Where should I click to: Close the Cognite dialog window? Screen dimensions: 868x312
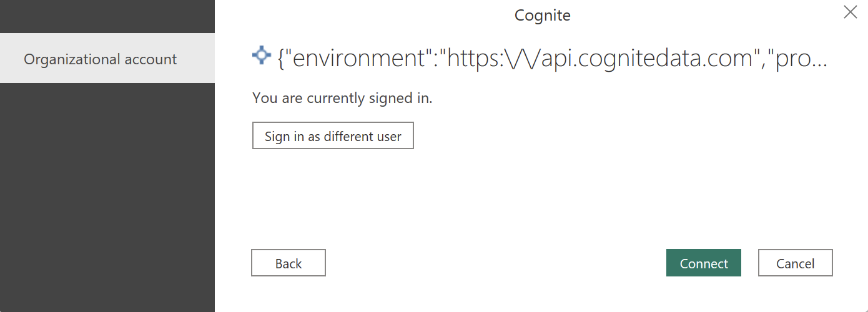[x=850, y=12]
